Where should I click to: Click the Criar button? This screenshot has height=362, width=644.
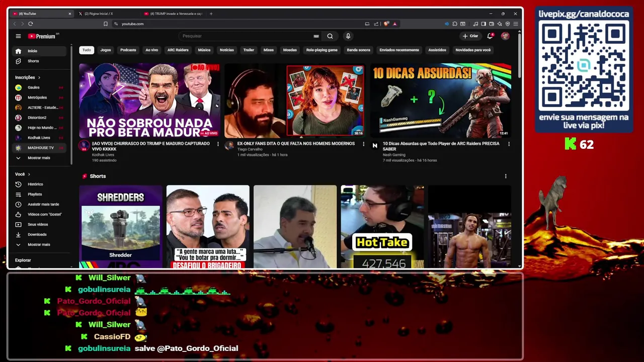[x=470, y=36]
